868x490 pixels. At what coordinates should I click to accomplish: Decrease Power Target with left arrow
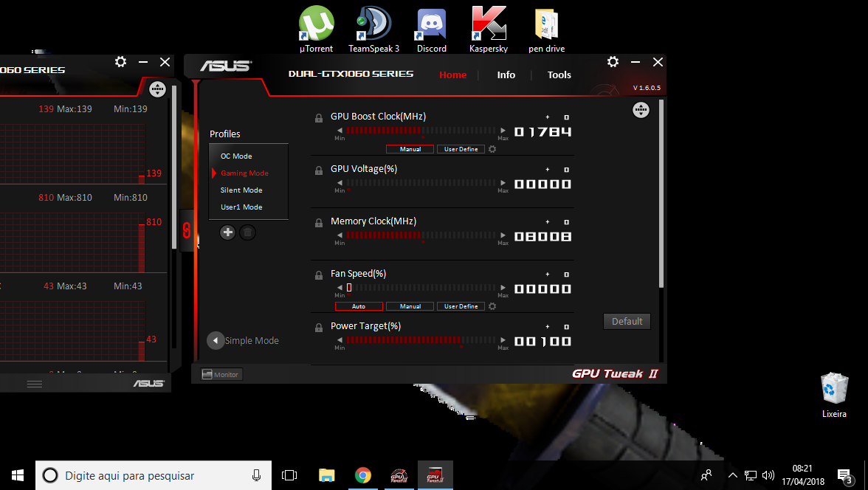pyautogui.click(x=340, y=340)
